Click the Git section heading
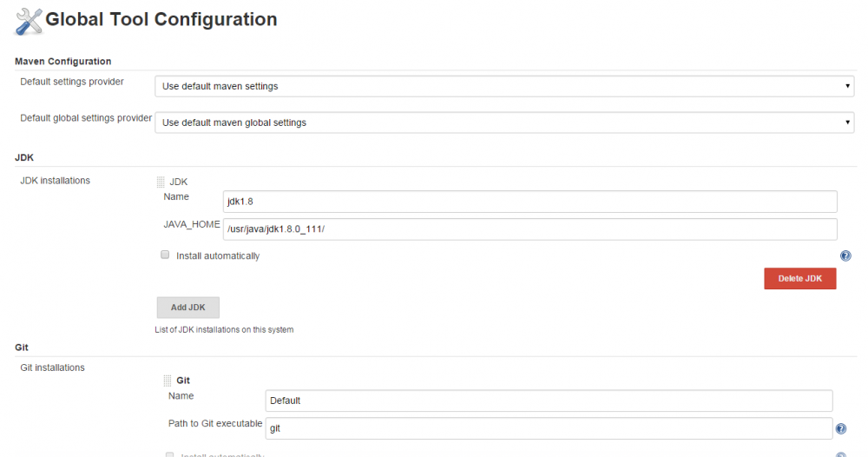This screenshot has height=457, width=868. click(22, 347)
